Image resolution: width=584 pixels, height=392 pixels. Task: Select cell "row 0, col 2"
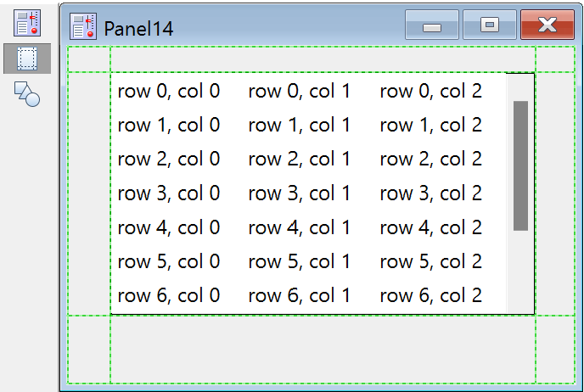pyautogui.click(x=430, y=92)
